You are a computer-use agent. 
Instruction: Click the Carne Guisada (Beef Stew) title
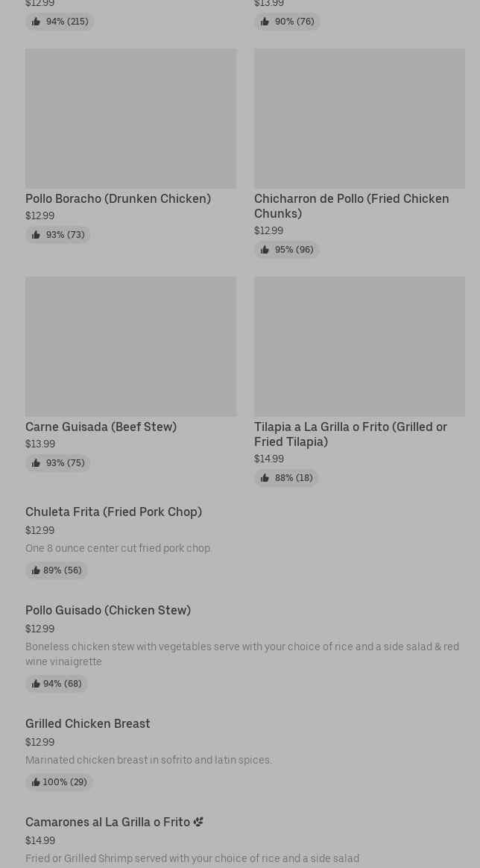[x=101, y=427]
